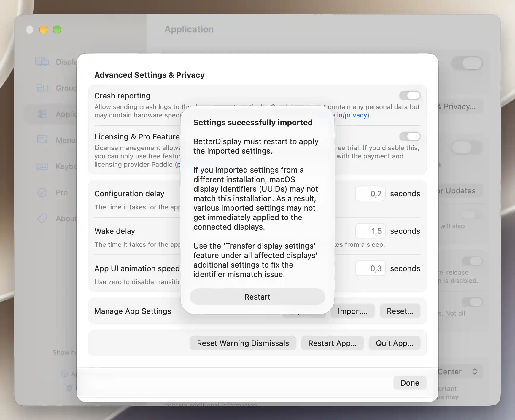
Task: Click Reset Warning Dismissals button
Action: click(243, 343)
